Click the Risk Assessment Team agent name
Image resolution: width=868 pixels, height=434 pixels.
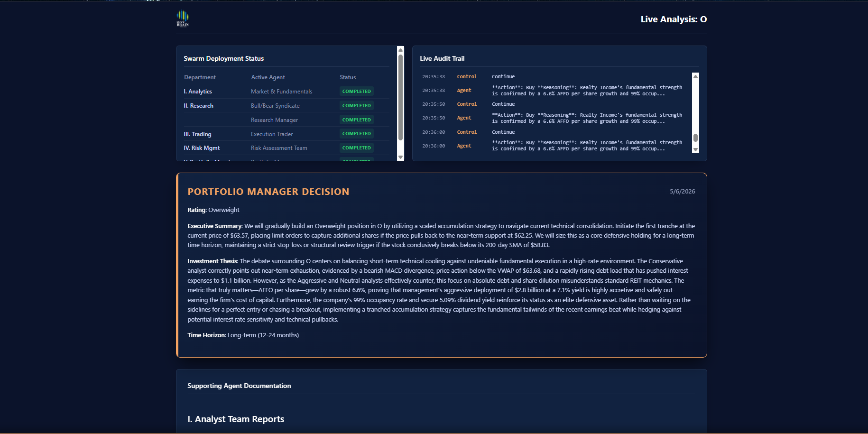(x=279, y=148)
